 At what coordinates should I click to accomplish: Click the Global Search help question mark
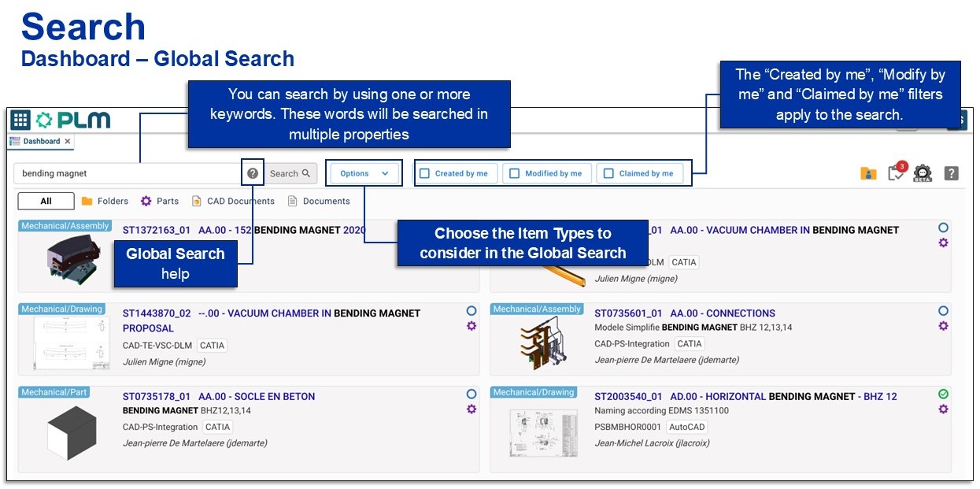coord(253,173)
